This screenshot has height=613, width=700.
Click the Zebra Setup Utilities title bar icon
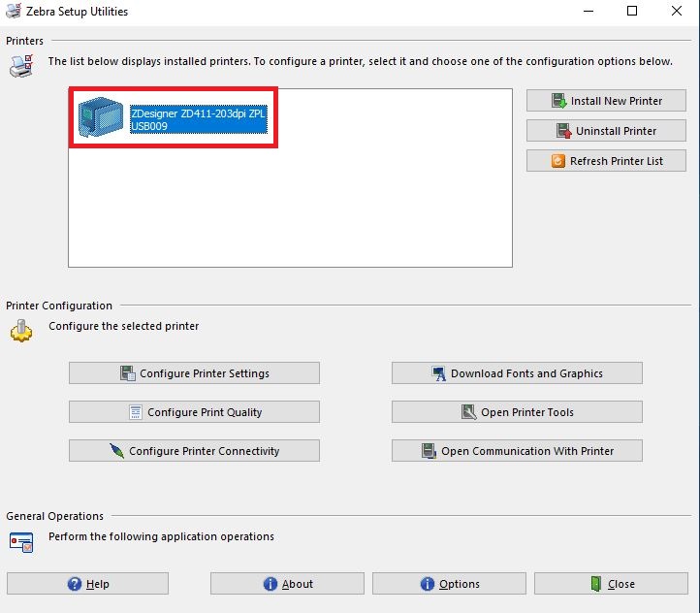click(14, 11)
